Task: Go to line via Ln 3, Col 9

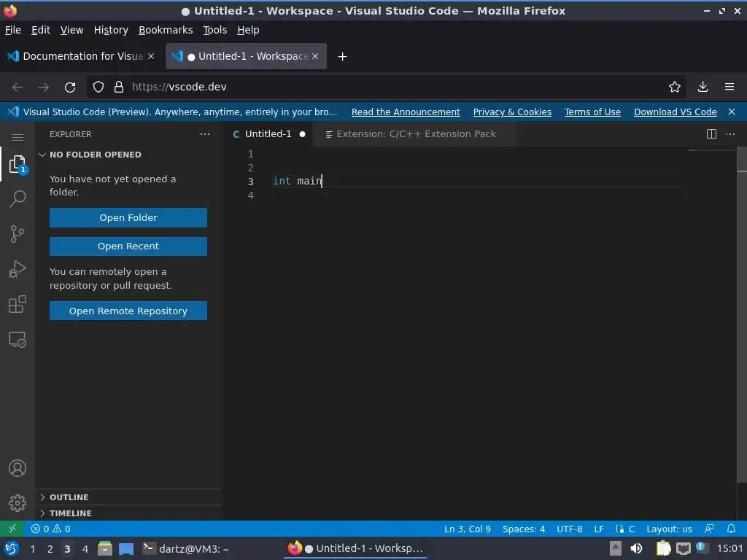Action: point(467,529)
